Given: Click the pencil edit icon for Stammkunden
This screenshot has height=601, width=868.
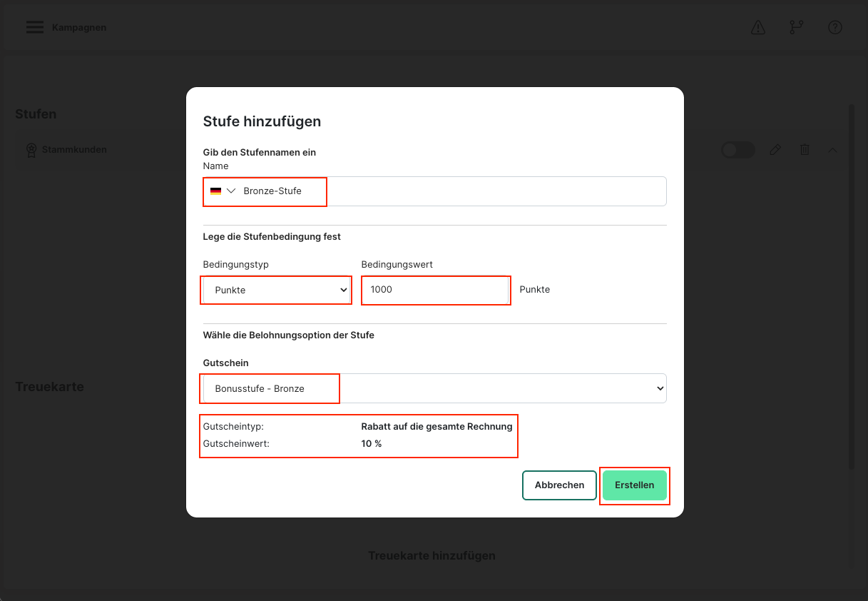Looking at the screenshot, I should [x=775, y=150].
